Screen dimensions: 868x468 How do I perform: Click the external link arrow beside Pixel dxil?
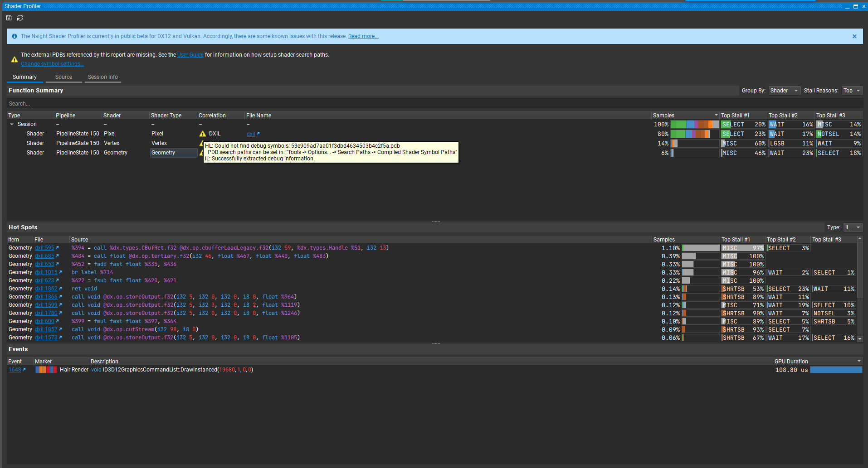click(x=258, y=134)
